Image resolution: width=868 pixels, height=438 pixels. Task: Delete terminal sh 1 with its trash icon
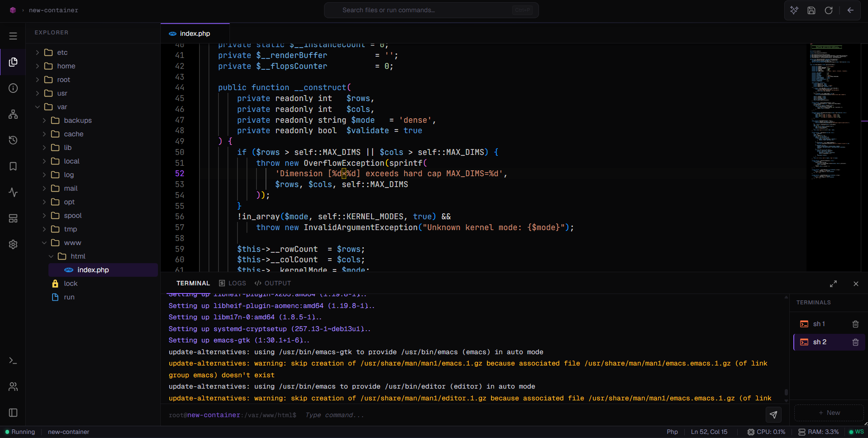tap(855, 324)
